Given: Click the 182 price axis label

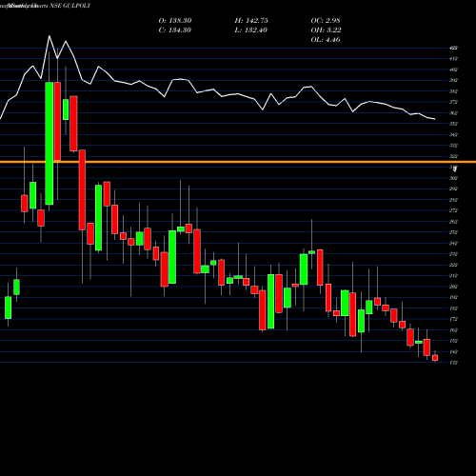Looking at the screenshot, I should pyautogui.click(x=453, y=308).
